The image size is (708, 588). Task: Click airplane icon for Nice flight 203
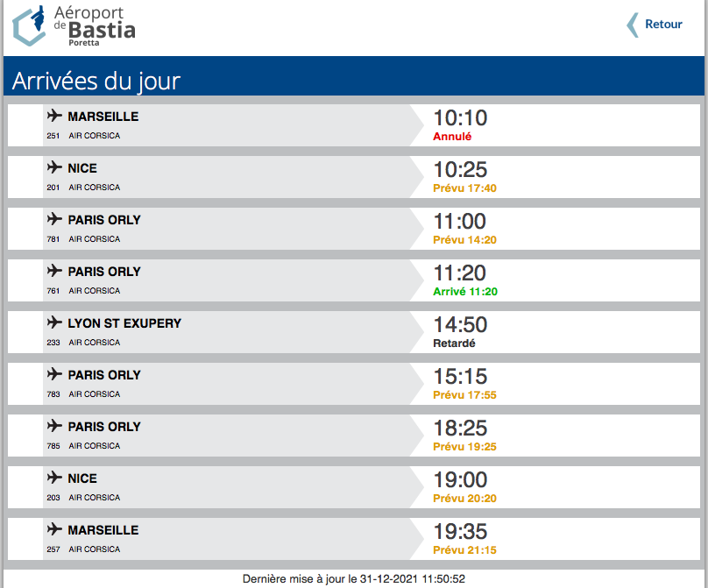(x=54, y=478)
